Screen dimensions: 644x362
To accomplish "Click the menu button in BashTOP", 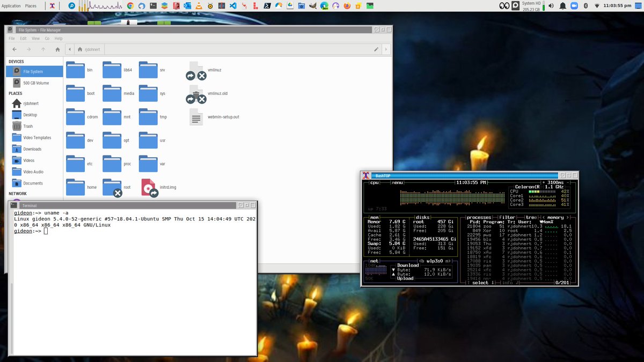I will pyautogui.click(x=397, y=182).
